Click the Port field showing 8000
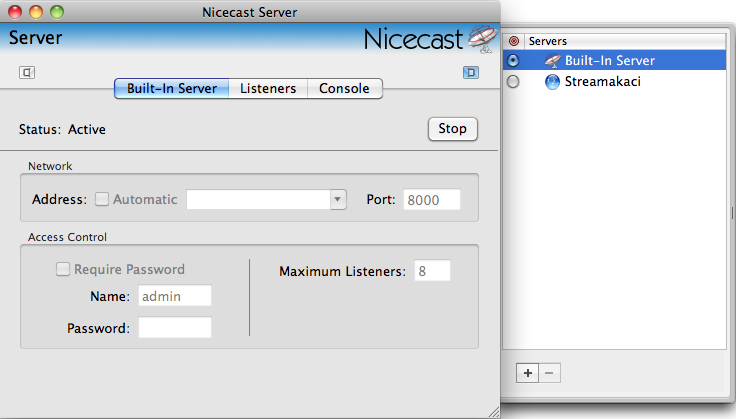 [x=431, y=200]
